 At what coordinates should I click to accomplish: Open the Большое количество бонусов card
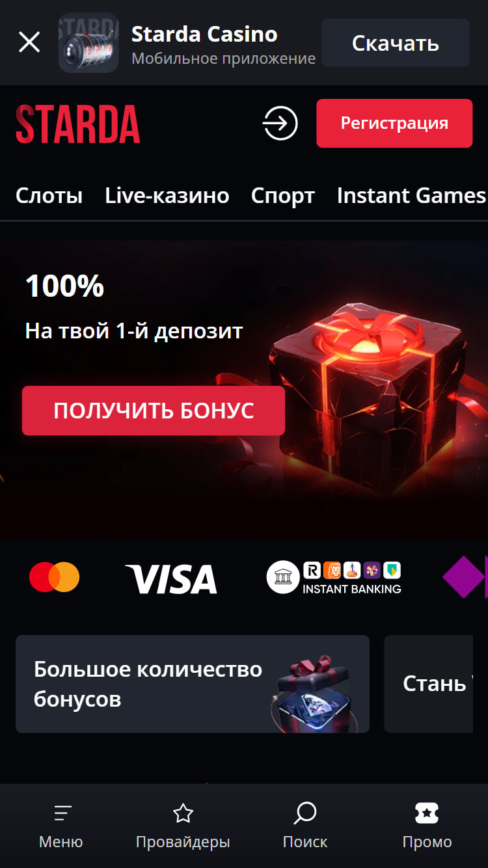(x=193, y=684)
